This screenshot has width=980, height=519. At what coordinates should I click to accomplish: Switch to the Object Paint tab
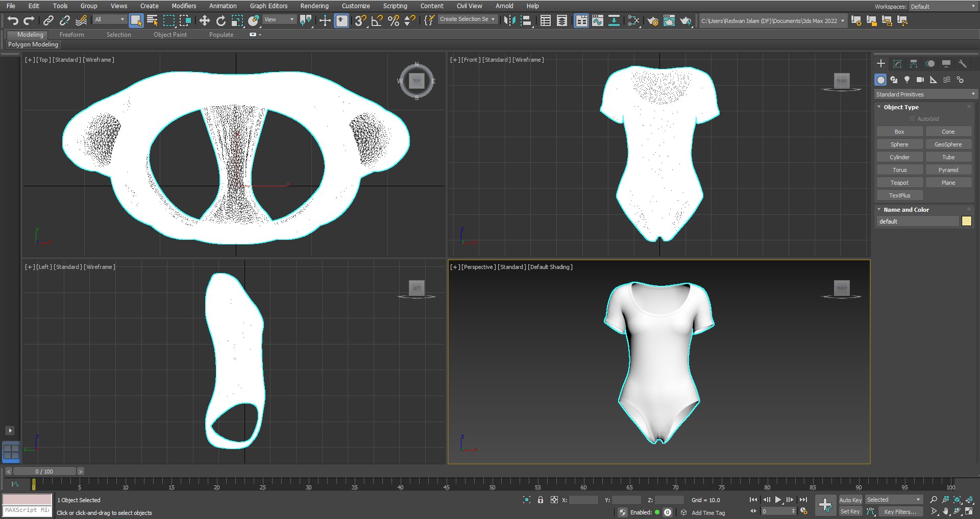[x=170, y=35]
